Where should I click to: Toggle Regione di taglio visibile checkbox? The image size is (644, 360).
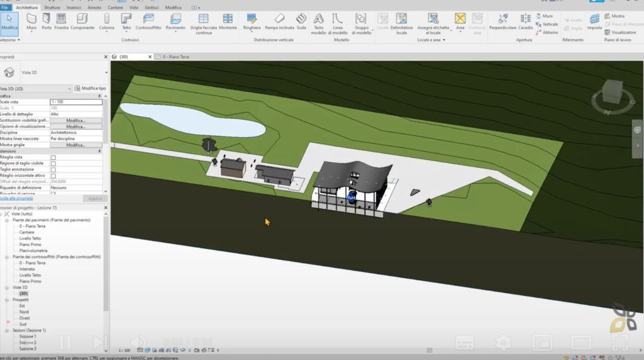[x=53, y=164]
